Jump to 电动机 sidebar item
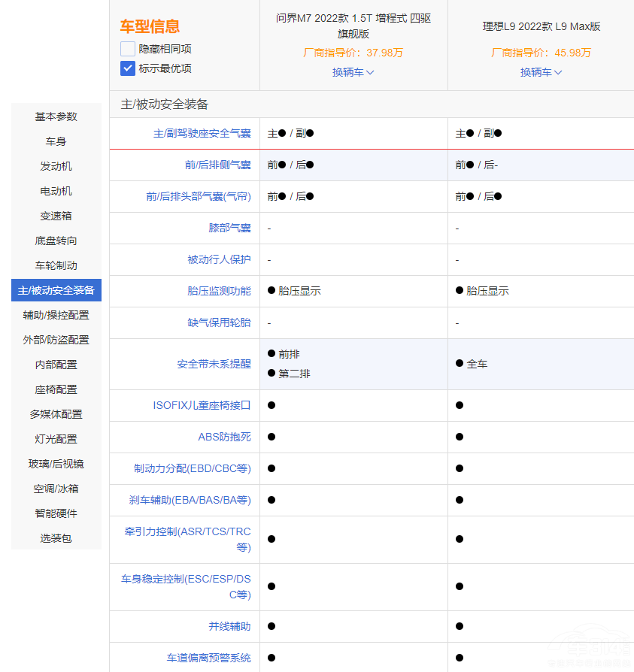The height and width of the screenshot is (672, 634). (x=56, y=191)
